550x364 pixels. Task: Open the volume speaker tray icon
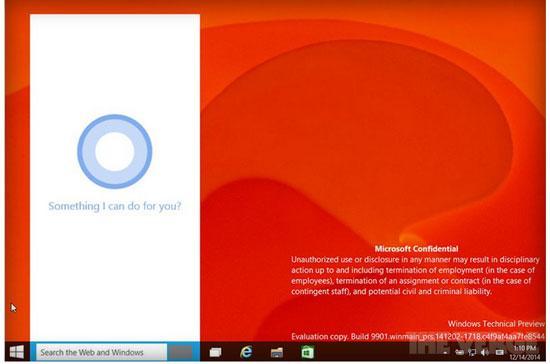coord(484,352)
